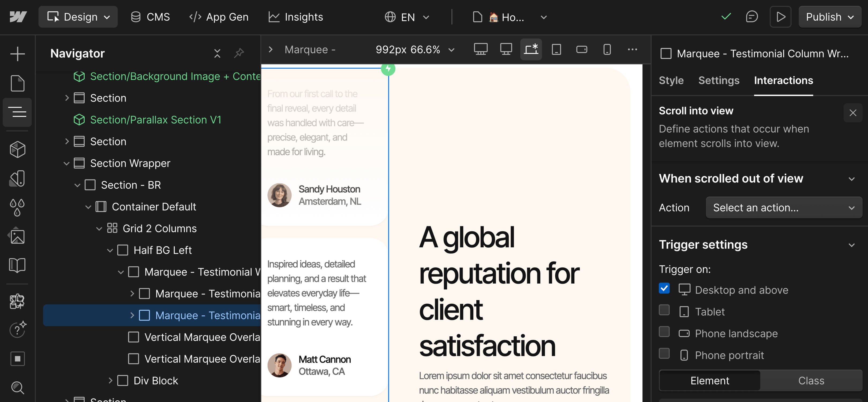Close the Scroll into view interaction
868x402 pixels.
click(853, 113)
